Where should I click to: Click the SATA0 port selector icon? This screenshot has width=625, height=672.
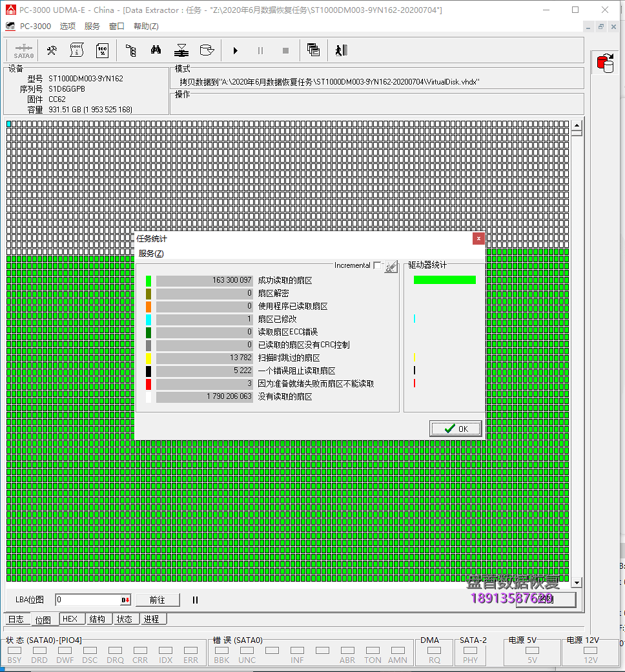24,50
